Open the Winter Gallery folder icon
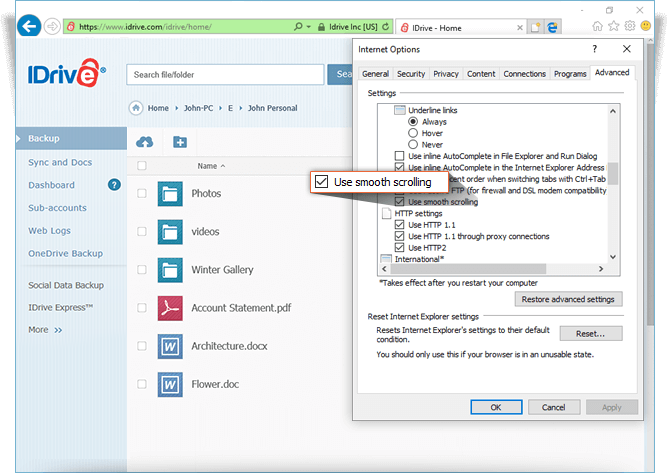This screenshot has width=667, height=473. [170, 270]
